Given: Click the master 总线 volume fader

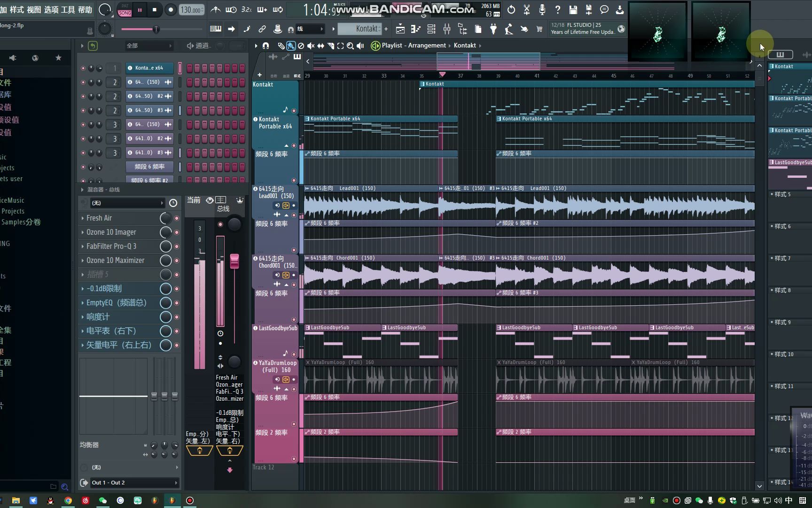Looking at the screenshot, I should click(234, 261).
